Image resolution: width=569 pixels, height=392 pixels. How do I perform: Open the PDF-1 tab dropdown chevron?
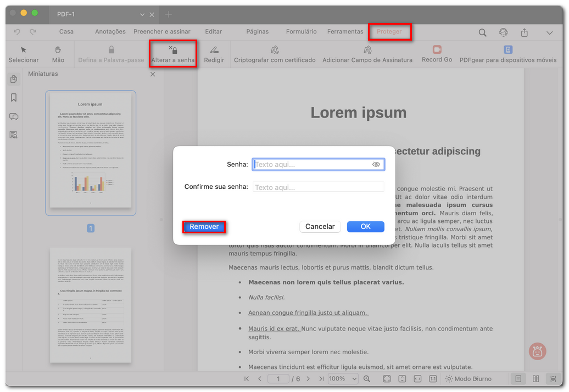click(x=141, y=14)
